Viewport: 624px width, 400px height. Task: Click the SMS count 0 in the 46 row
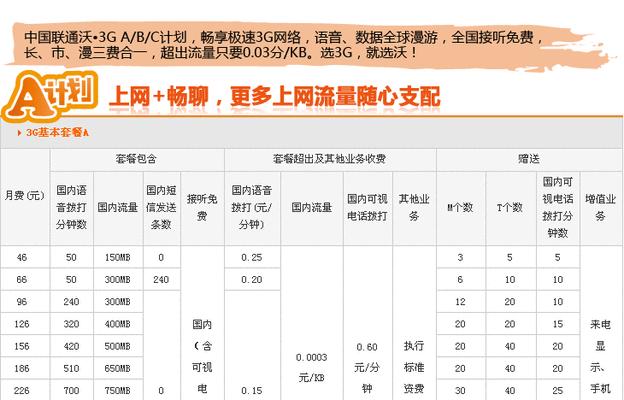[x=161, y=258]
